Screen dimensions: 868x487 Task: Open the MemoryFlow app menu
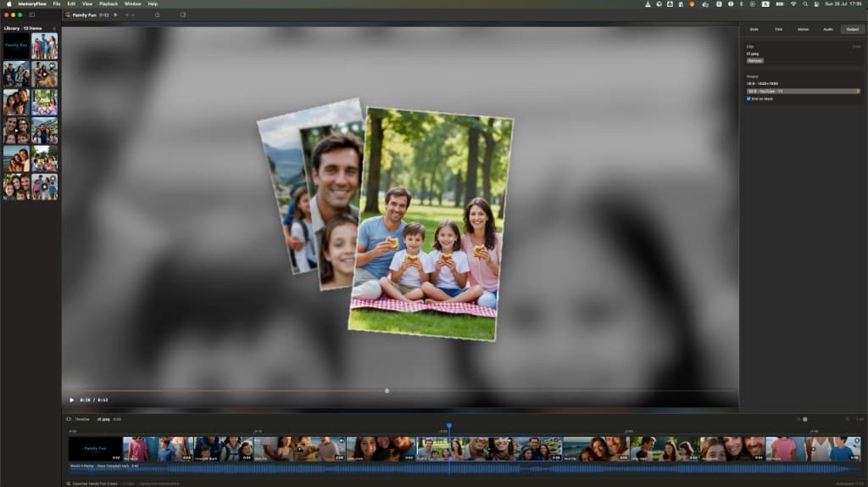32,4
